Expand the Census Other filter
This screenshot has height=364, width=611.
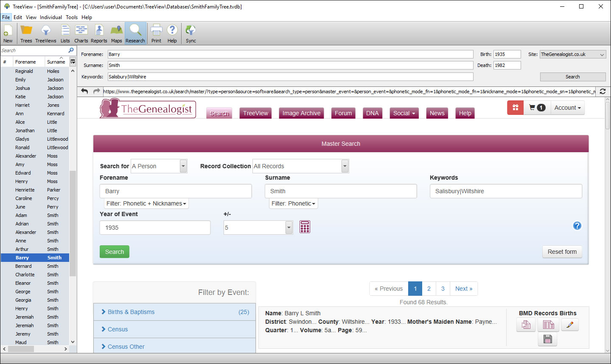175,346
